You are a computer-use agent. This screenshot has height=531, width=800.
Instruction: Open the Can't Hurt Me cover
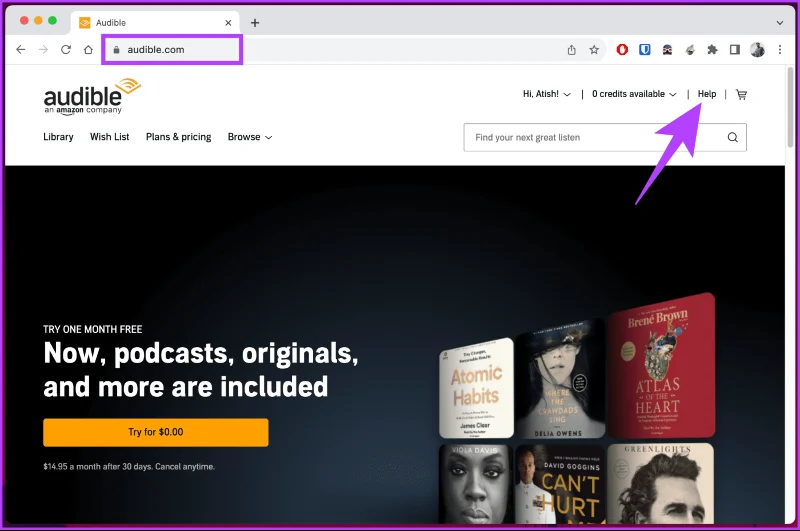coord(560,484)
